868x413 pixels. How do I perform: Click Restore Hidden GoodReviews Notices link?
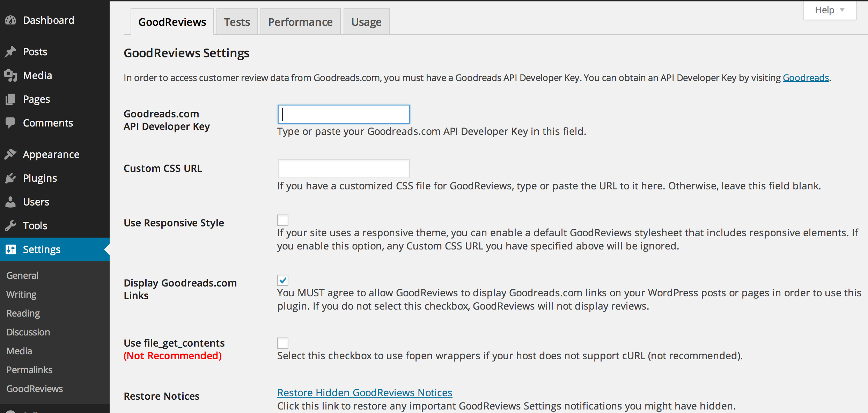pyautogui.click(x=365, y=393)
